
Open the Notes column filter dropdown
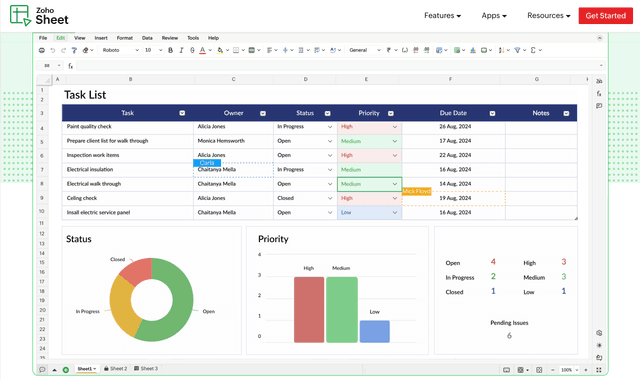[x=566, y=113]
